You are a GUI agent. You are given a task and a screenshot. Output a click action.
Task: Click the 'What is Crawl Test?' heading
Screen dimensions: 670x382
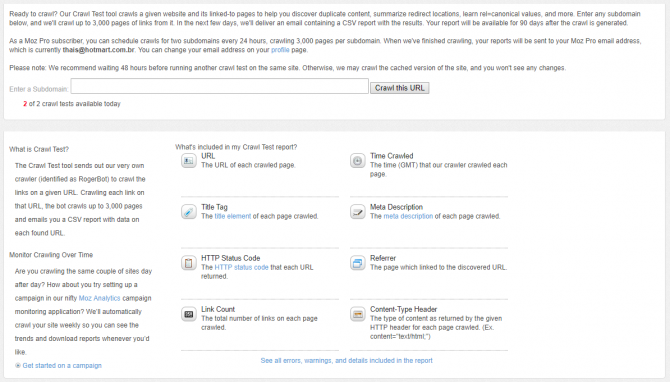click(39, 150)
